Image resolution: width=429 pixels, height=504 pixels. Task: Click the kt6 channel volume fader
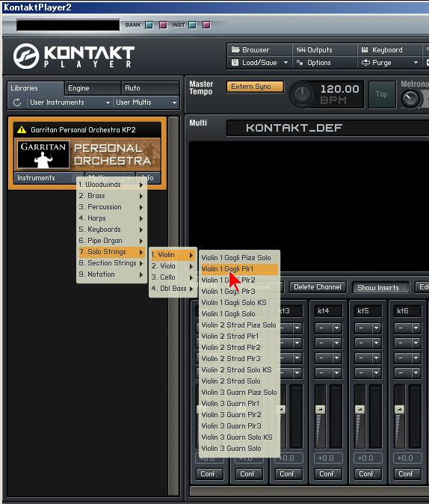pyautogui.click(x=399, y=410)
